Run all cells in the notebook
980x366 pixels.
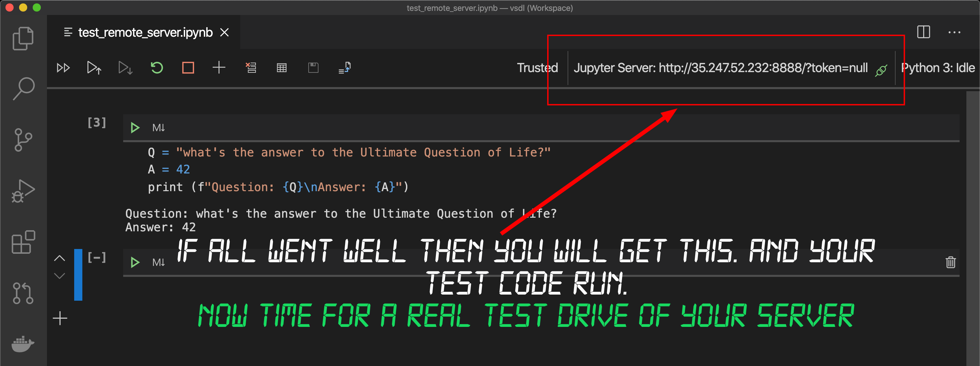(63, 68)
